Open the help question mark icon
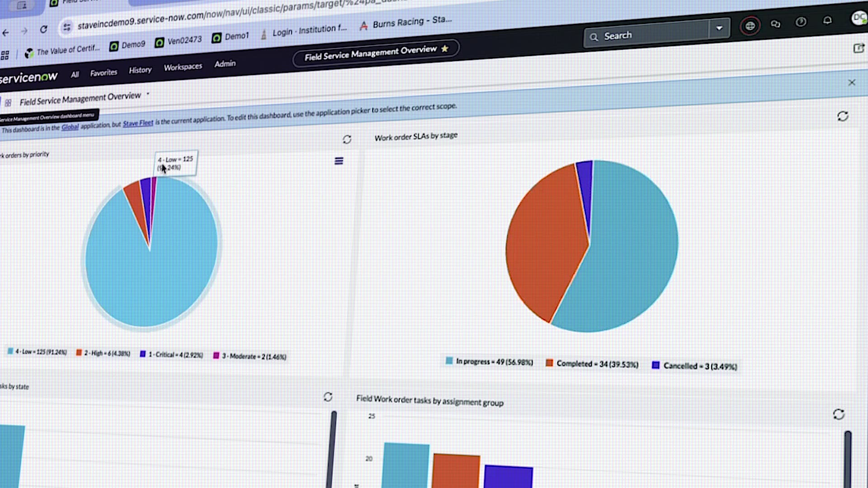Screen dimensions: 868x488 (x=801, y=22)
